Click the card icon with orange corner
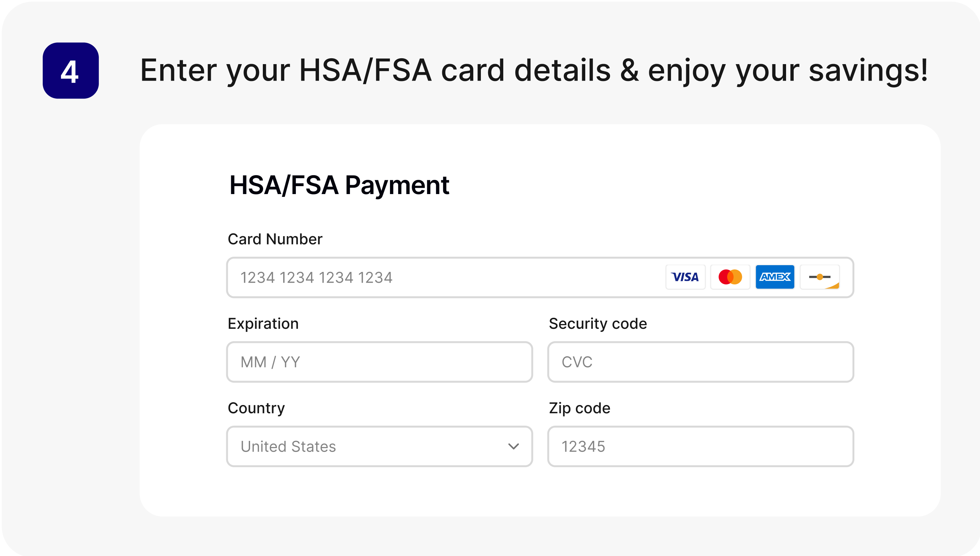The image size is (980, 556). coord(820,277)
